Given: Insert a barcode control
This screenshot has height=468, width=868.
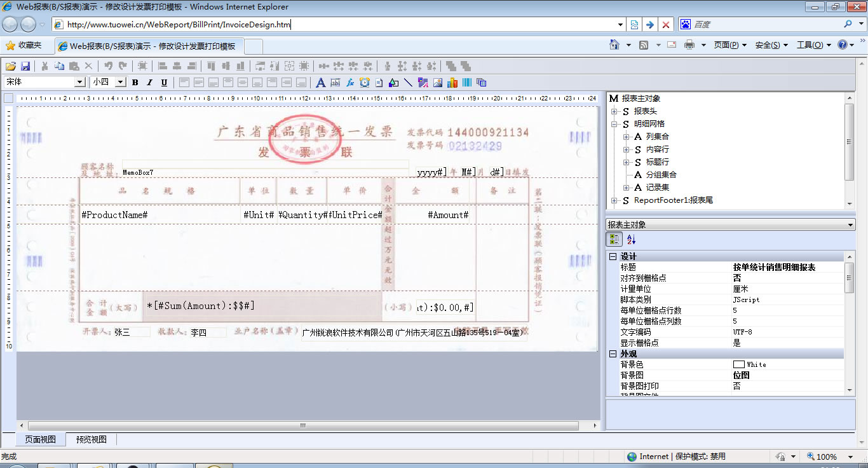Looking at the screenshot, I should [x=467, y=82].
